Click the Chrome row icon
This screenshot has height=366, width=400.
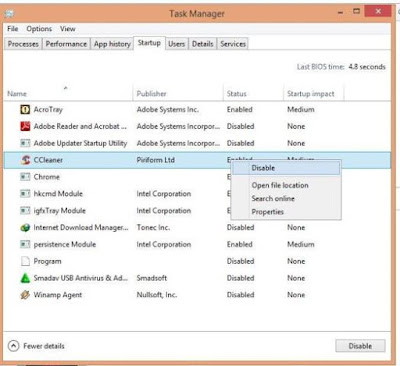pyautogui.click(x=25, y=177)
